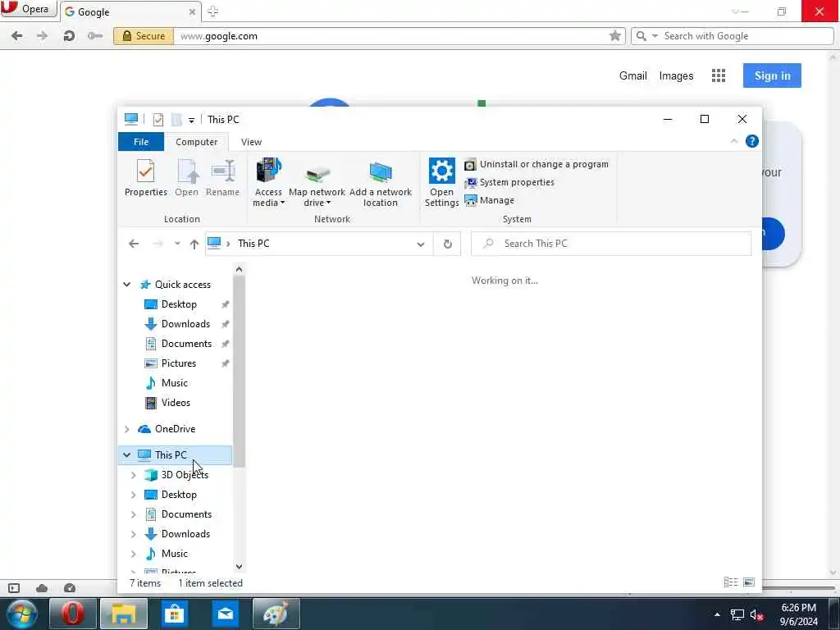This screenshot has height=630, width=840.
Task: Click Uninstall or change a program
Action: (x=536, y=164)
